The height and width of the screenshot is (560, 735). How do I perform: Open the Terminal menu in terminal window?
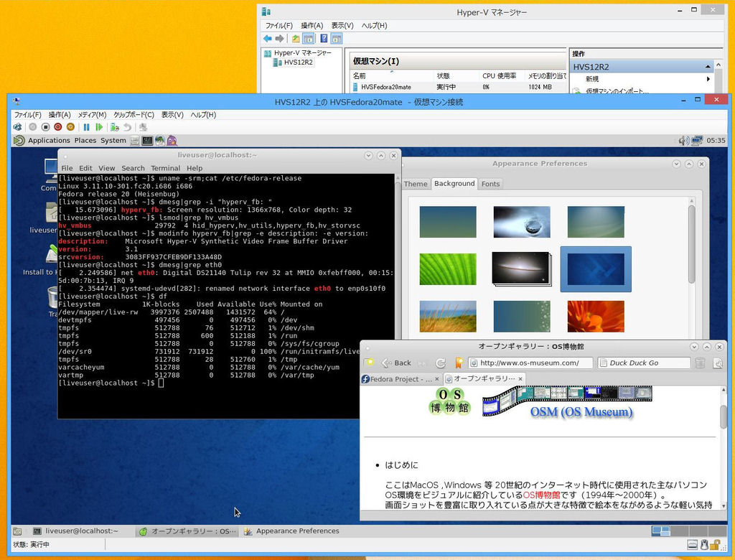(166, 168)
